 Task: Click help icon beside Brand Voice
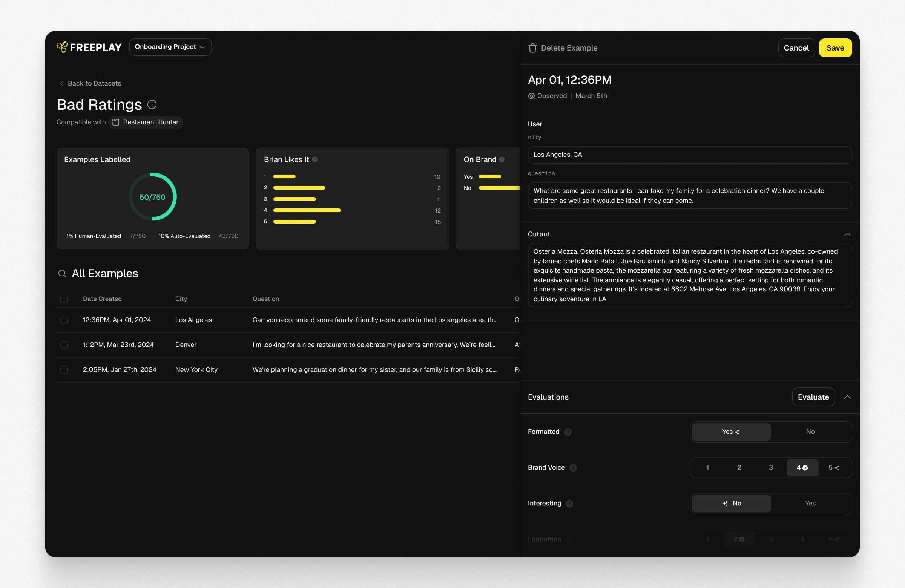click(573, 467)
